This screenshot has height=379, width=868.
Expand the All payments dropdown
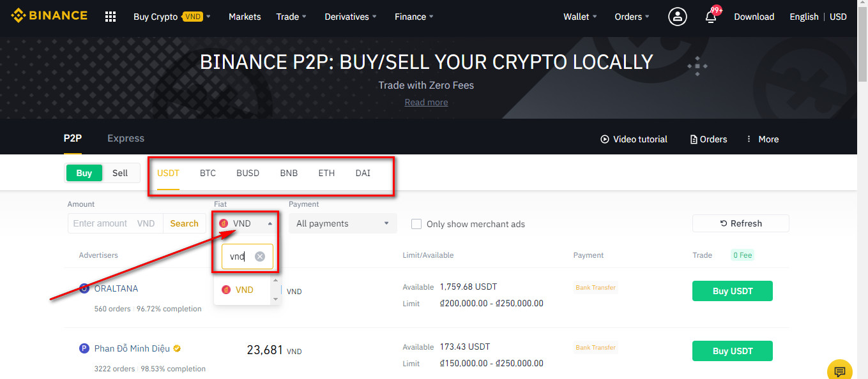point(342,223)
